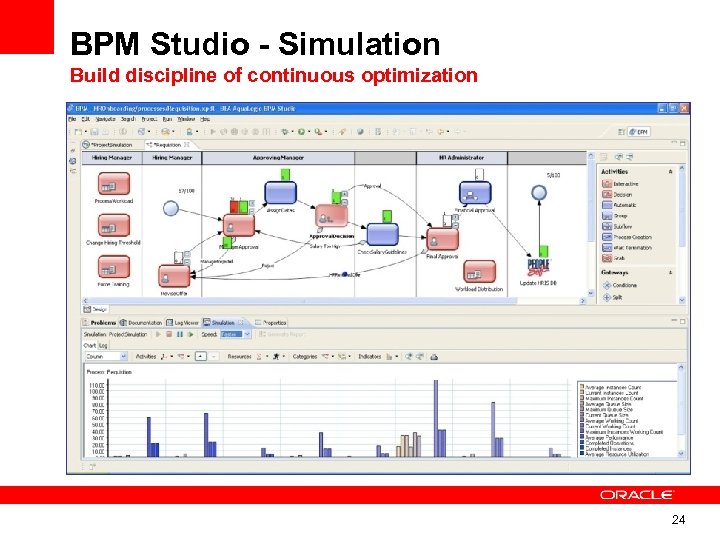Switch to the Log Viewer tab

(x=183, y=322)
